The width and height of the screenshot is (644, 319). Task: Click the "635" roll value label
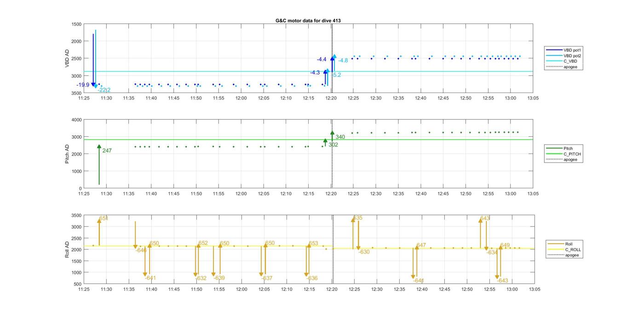pos(358,218)
